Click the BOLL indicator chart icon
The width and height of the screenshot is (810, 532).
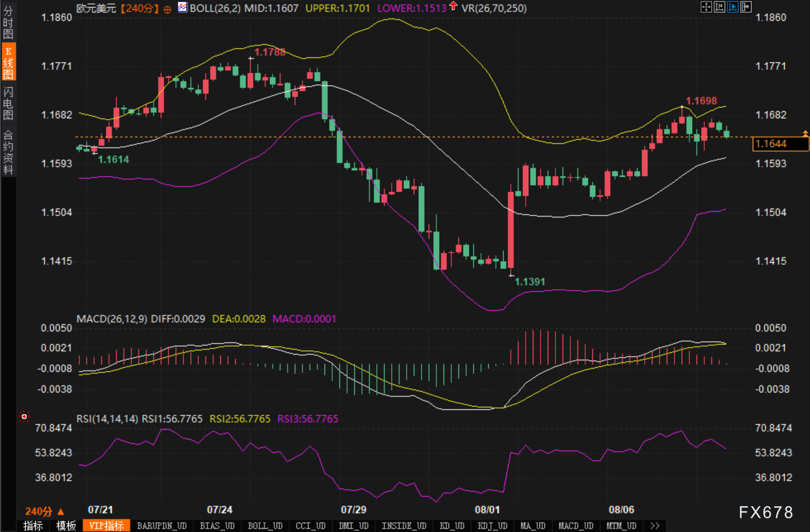182,8
